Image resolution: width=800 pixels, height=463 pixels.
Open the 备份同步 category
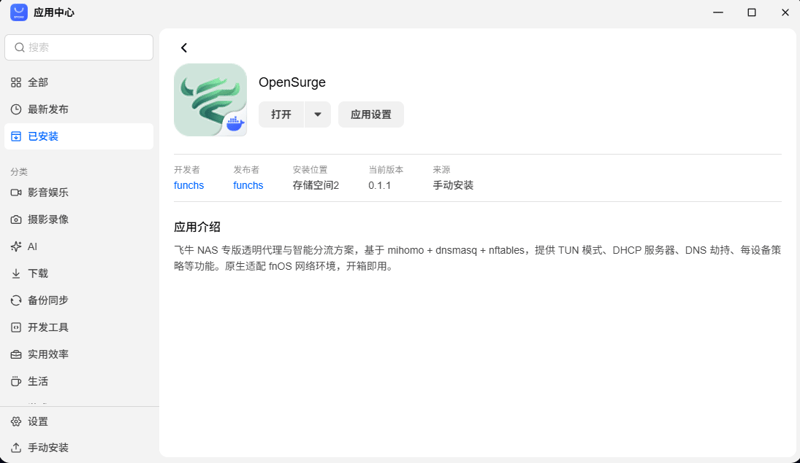[79, 300]
